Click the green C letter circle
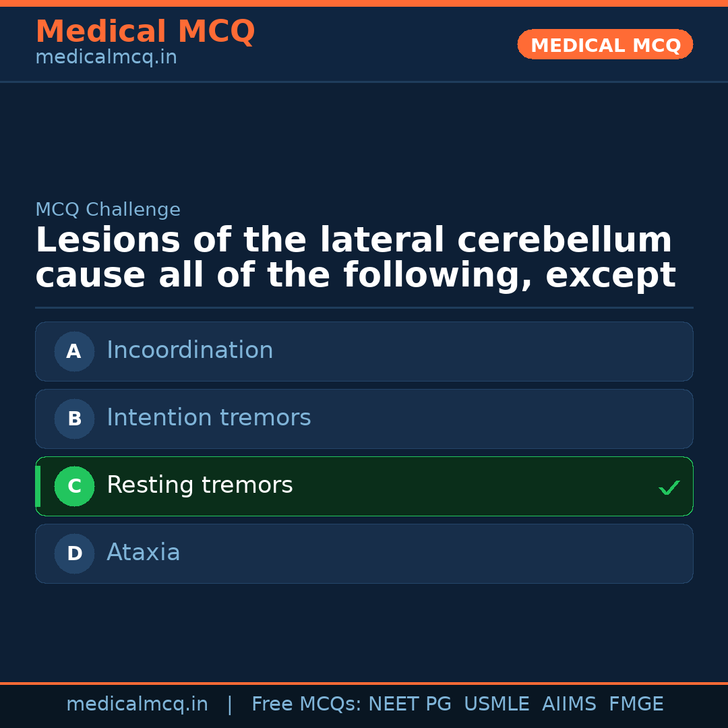 [x=74, y=486]
